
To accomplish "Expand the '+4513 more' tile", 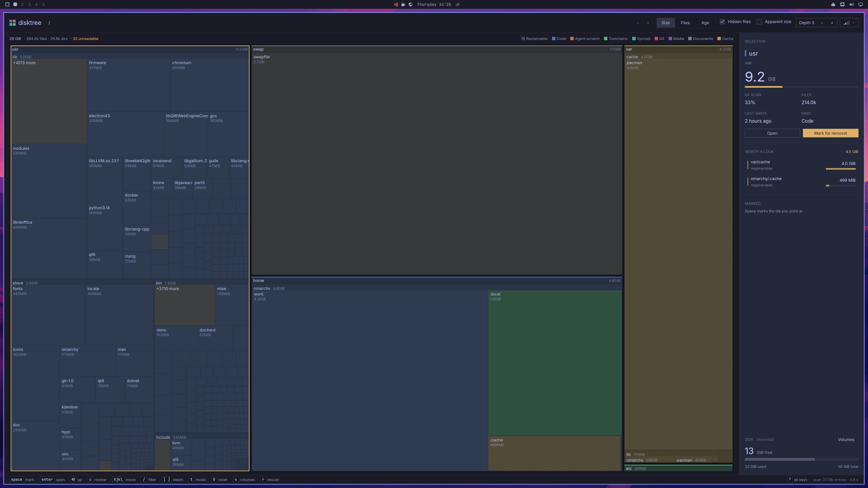I will (x=49, y=101).
